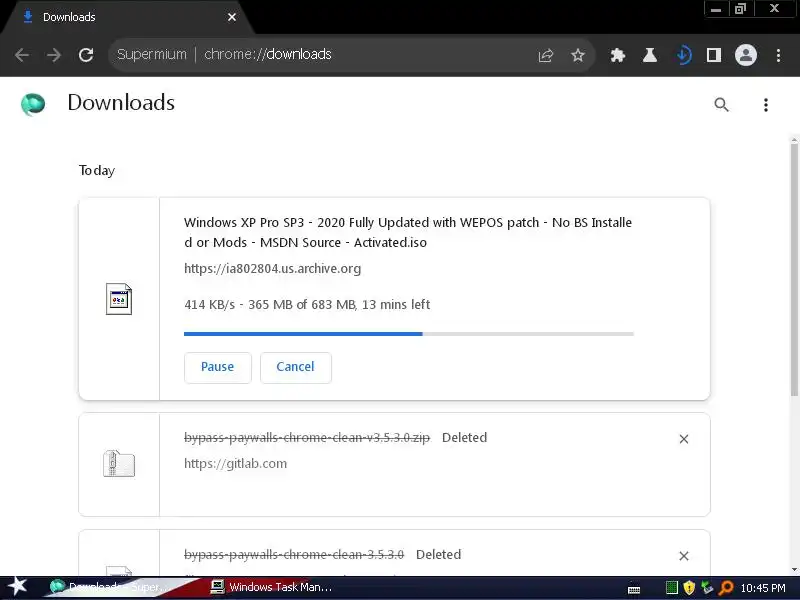Click the Windows XP Pro SP3 ISO file name
The width and height of the screenshot is (800, 600).
(x=408, y=232)
